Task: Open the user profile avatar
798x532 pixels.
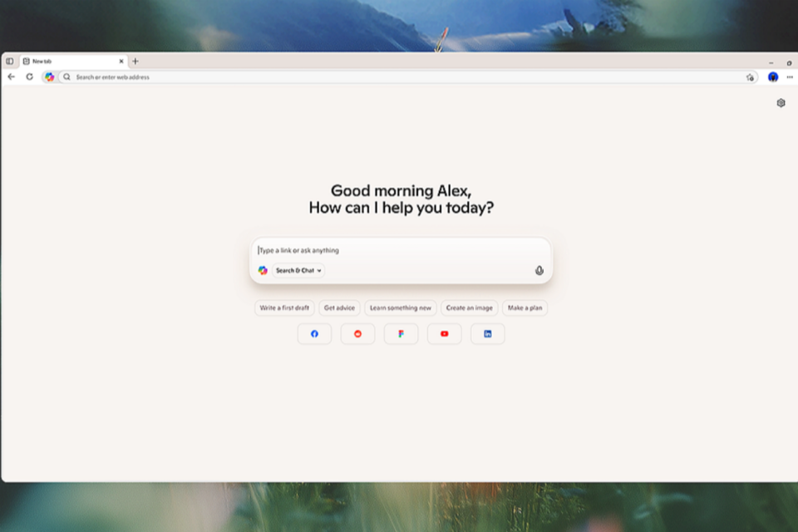Action: click(x=772, y=76)
